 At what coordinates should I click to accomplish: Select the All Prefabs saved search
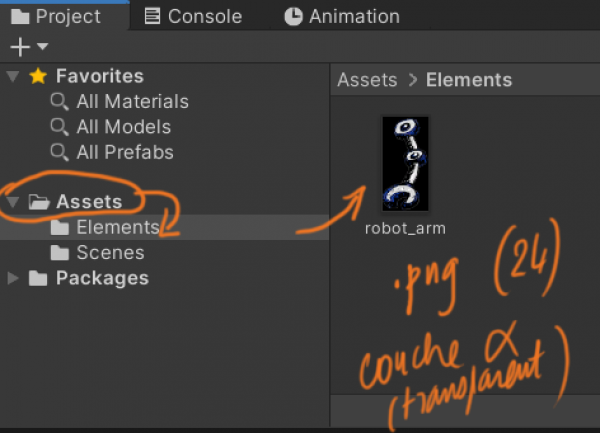pos(125,152)
